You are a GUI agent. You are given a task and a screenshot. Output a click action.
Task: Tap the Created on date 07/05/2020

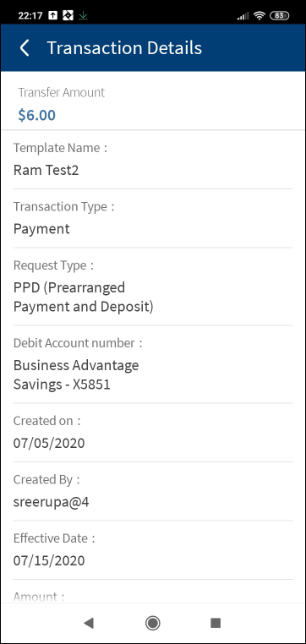[49, 443]
